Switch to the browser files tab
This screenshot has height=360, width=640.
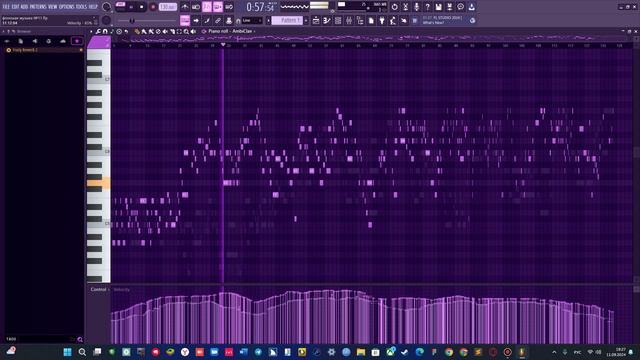20,41
